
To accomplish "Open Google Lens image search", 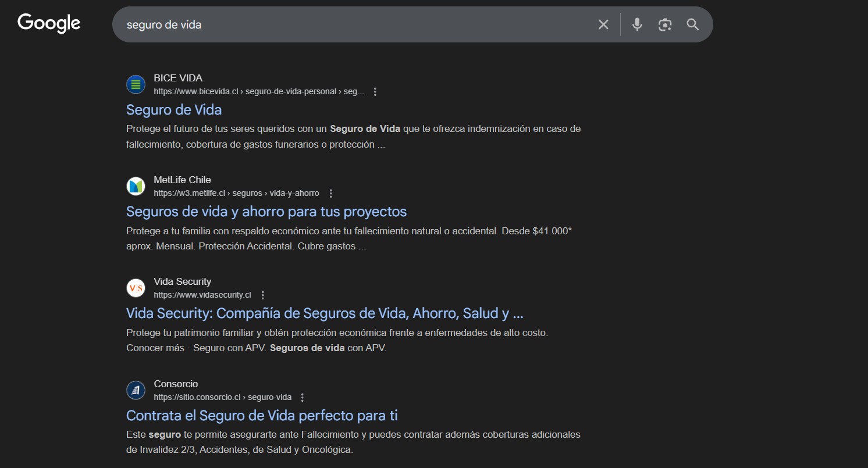I will [664, 24].
